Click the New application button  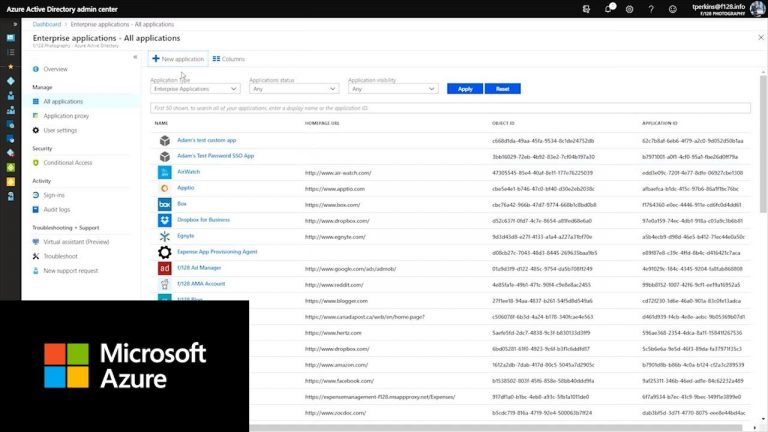tap(177, 59)
